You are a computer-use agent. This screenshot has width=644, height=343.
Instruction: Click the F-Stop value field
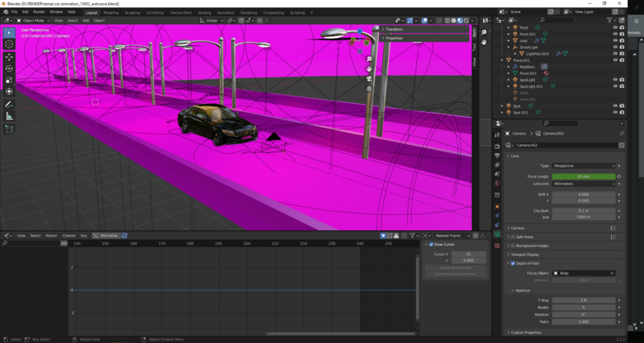pyautogui.click(x=584, y=300)
